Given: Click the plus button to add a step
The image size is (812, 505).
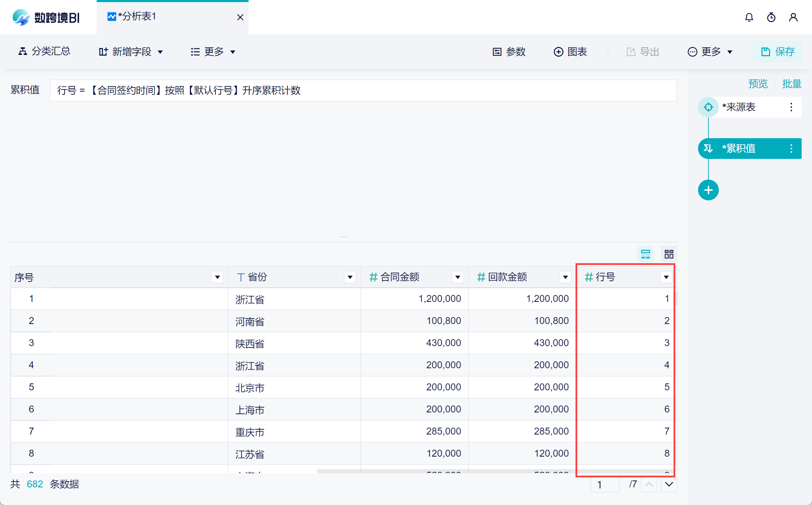Looking at the screenshot, I should point(708,190).
